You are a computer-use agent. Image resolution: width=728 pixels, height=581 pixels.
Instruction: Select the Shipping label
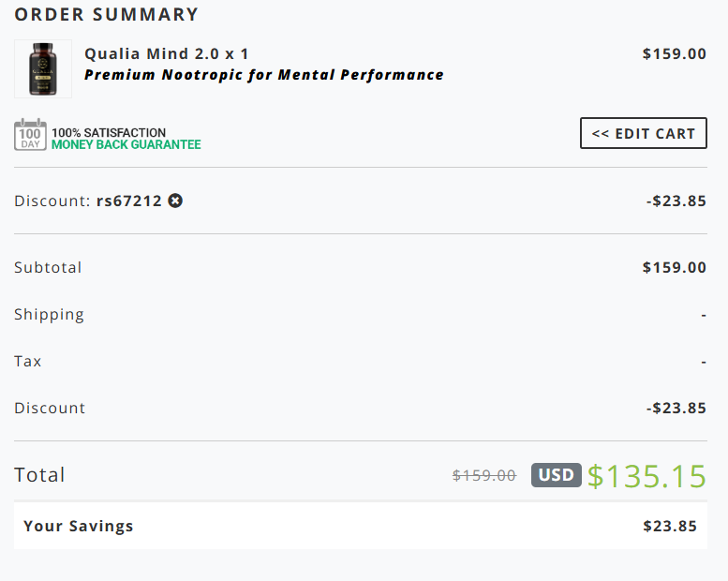click(49, 314)
